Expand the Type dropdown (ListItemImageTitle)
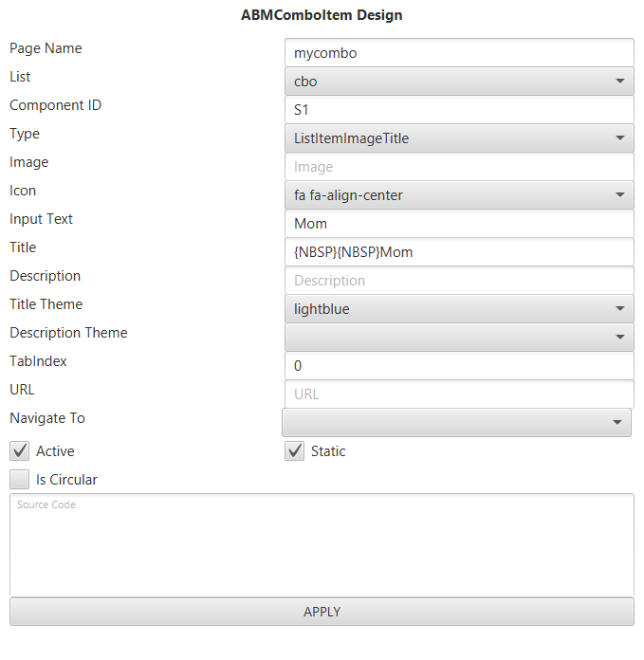 coord(458,138)
